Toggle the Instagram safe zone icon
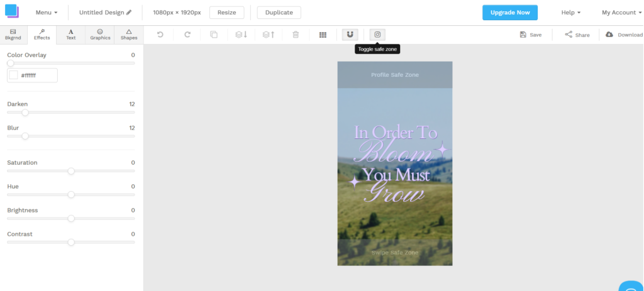 [x=377, y=35]
